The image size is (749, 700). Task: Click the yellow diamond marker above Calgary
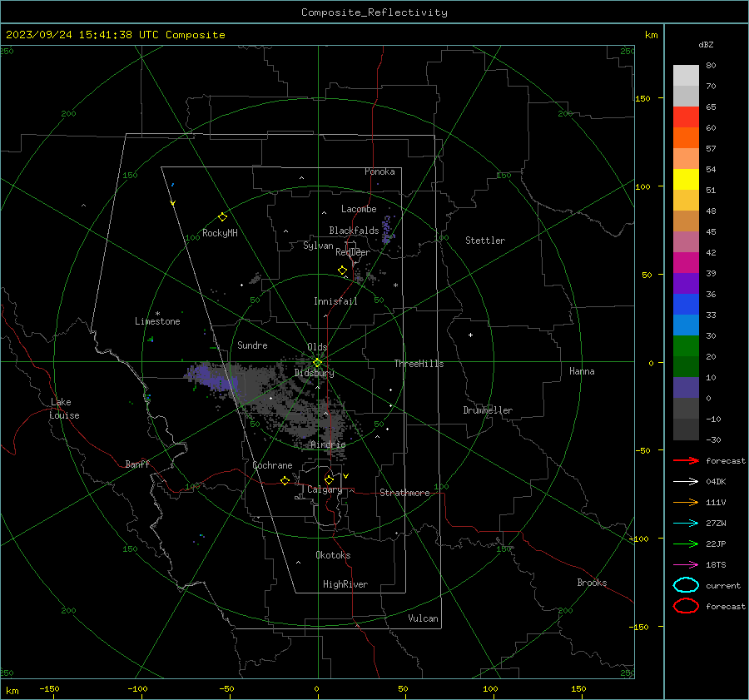(x=329, y=479)
